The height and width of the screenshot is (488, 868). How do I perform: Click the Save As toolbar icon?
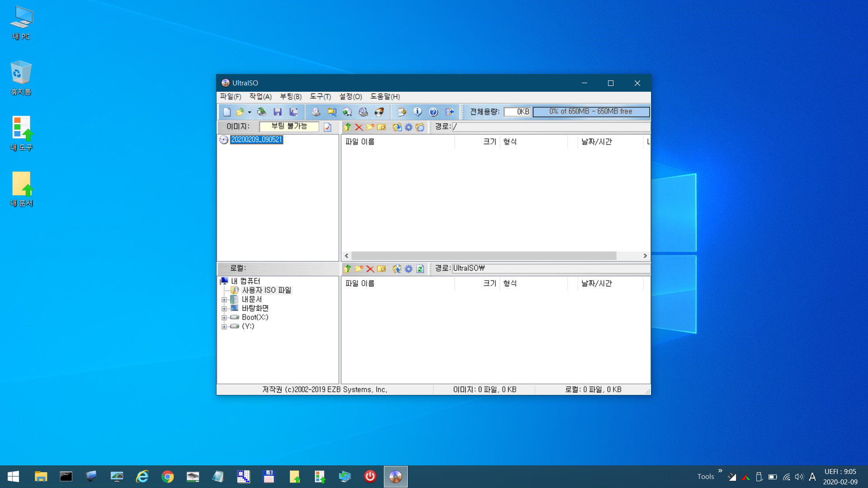point(293,112)
